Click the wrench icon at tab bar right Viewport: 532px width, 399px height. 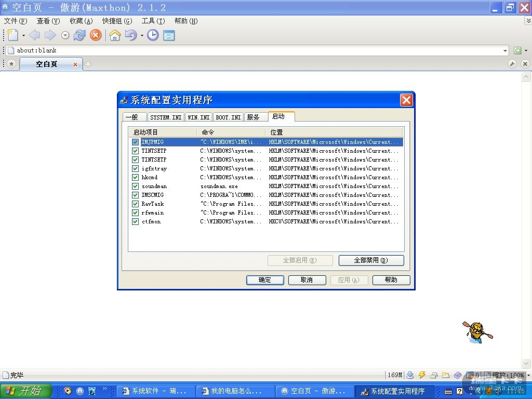[x=512, y=64]
